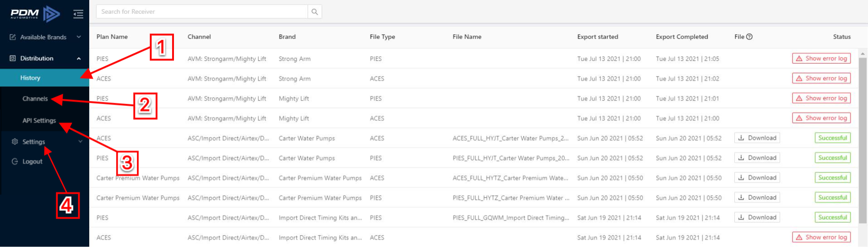Viewport: 868px width, 251px height.
Task: Click the Status column header
Action: point(841,37)
